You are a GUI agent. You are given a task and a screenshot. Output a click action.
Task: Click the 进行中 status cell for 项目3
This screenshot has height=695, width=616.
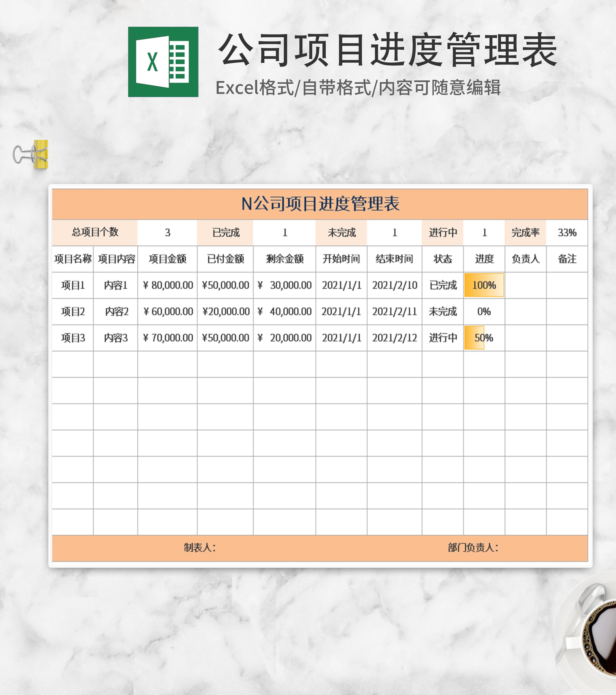coord(443,338)
